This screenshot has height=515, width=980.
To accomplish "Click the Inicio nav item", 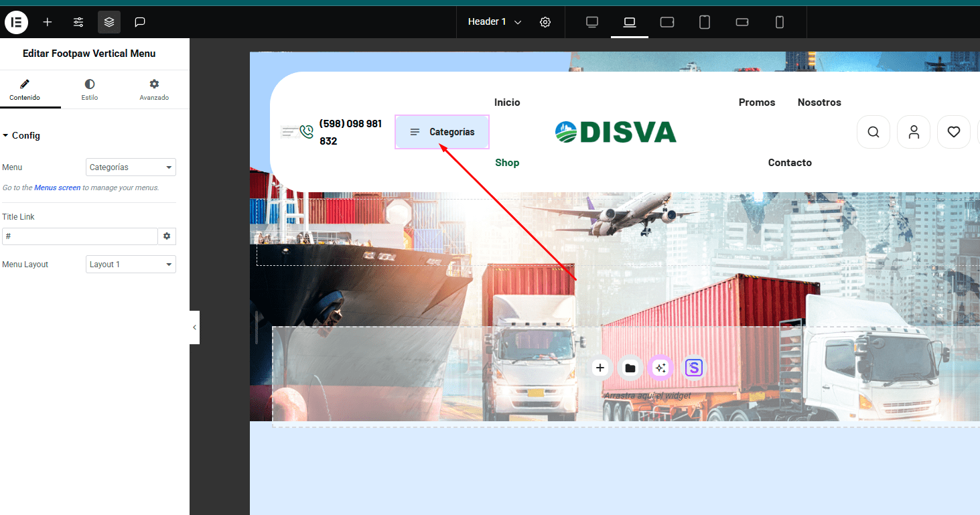I will tap(507, 102).
